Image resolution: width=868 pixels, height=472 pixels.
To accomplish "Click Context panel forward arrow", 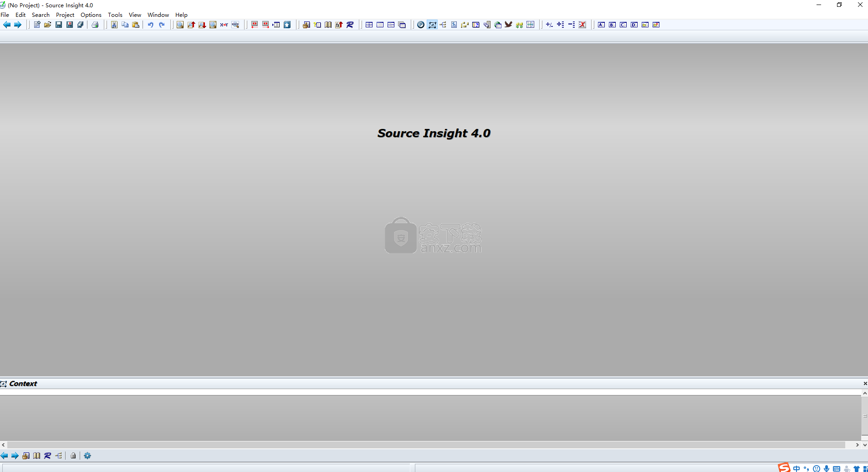I will (15, 456).
